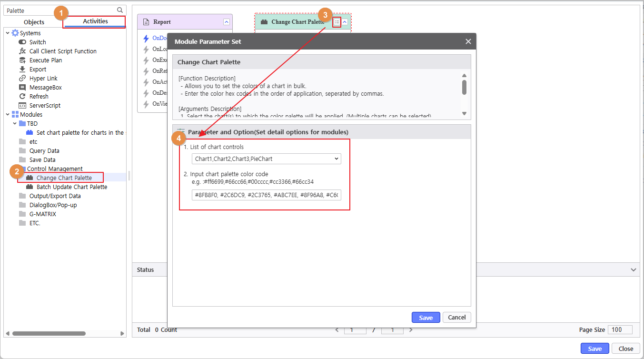This screenshot has width=644, height=359.
Task: Select the Switch activity icon
Action: click(x=22, y=42)
